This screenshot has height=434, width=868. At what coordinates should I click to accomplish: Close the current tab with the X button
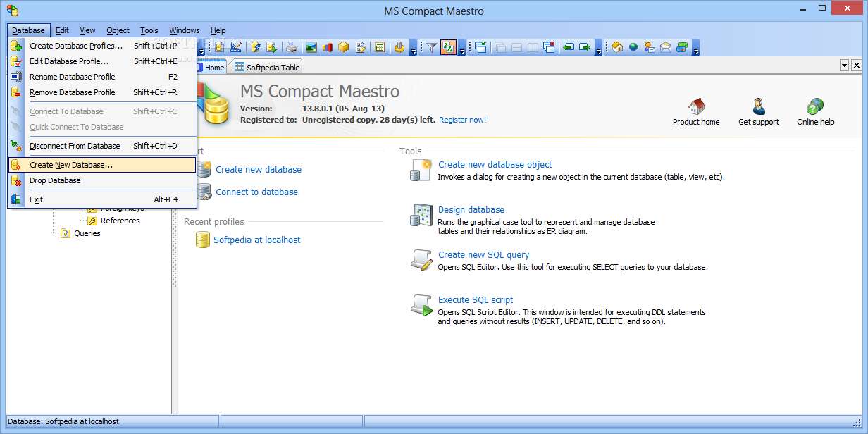click(x=857, y=66)
